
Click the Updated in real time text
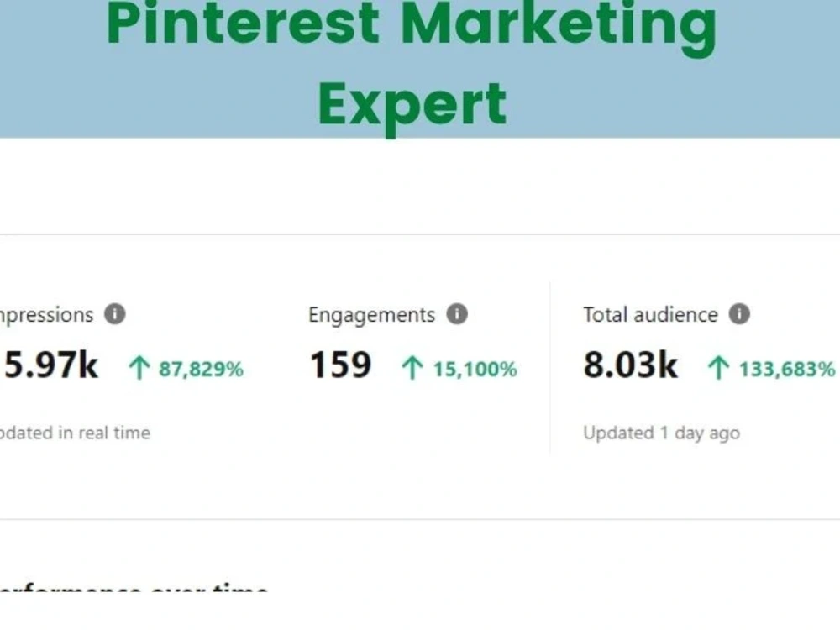[75, 433]
